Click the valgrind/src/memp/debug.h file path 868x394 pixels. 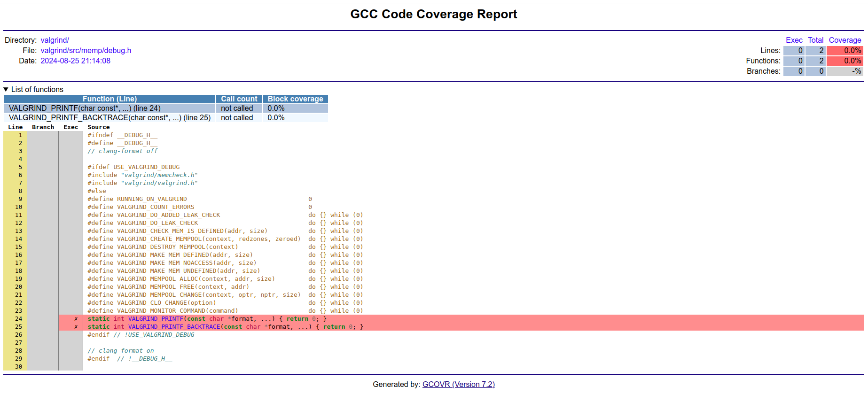tap(86, 51)
